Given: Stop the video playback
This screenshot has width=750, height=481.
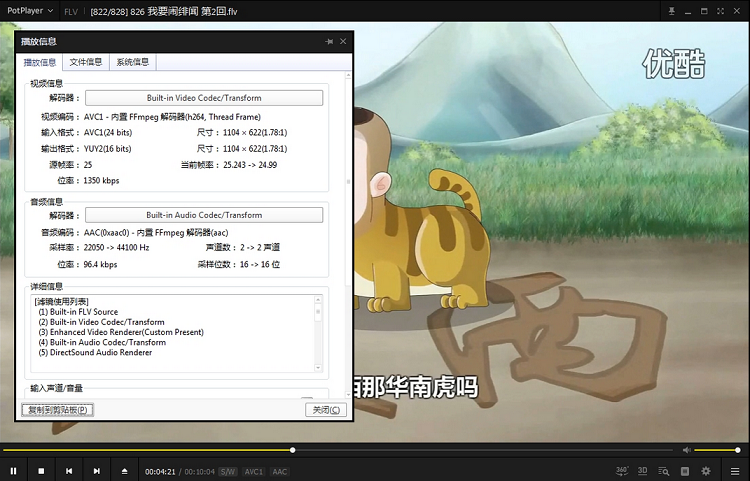Looking at the screenshot, I should click(x=41, y=471).
